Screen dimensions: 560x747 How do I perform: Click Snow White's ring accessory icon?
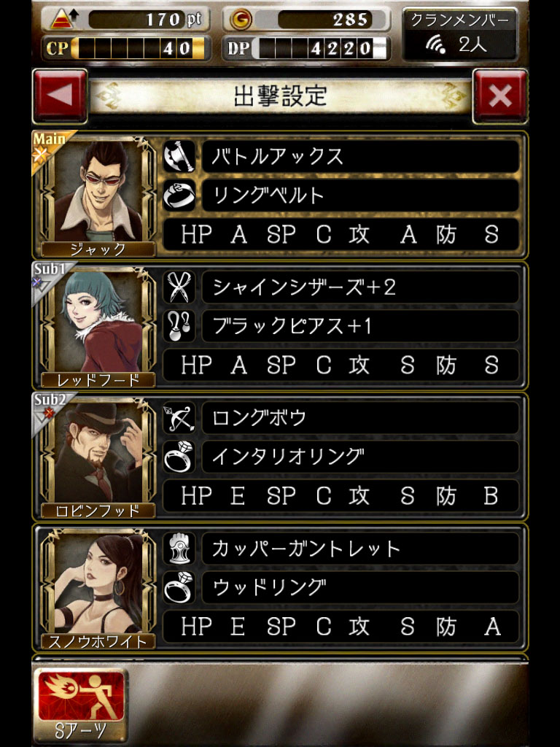[x=179, y=587]
